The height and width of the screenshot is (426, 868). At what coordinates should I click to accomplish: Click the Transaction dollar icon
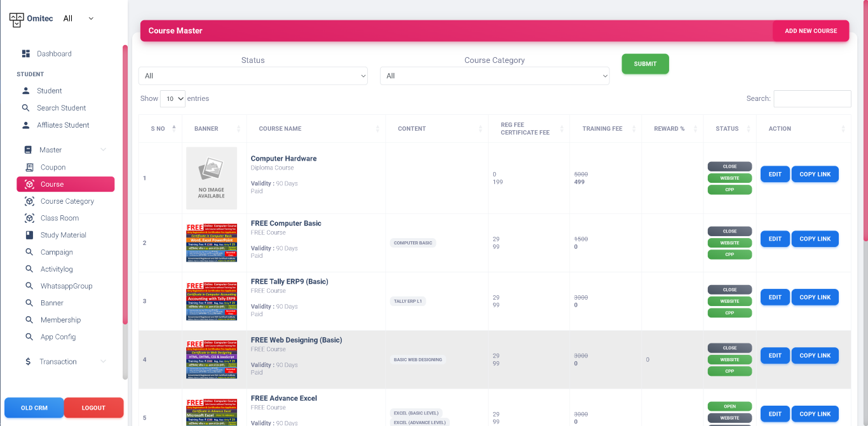pyautogui.click(x=28, y=362)
